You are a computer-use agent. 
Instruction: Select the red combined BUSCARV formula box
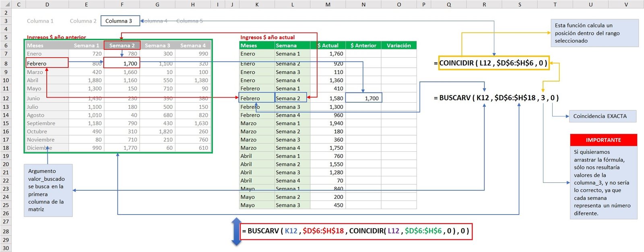[x=356, y=231]
